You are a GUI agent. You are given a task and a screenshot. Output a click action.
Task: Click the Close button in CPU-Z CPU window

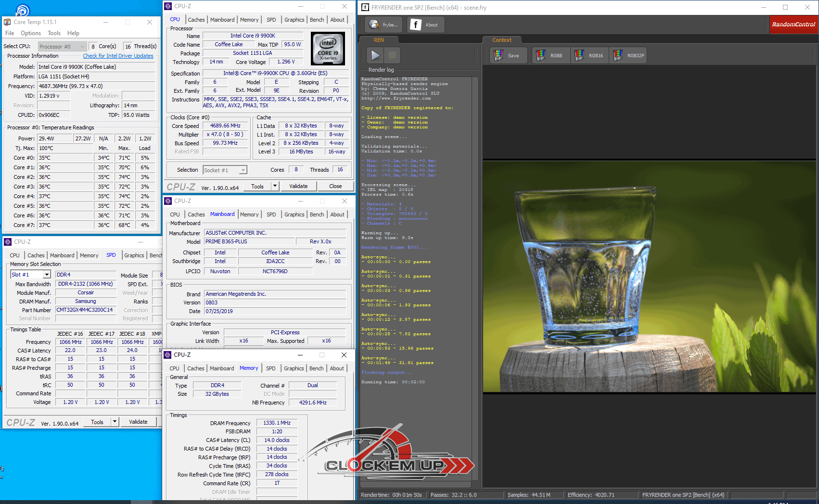(335, 186)
